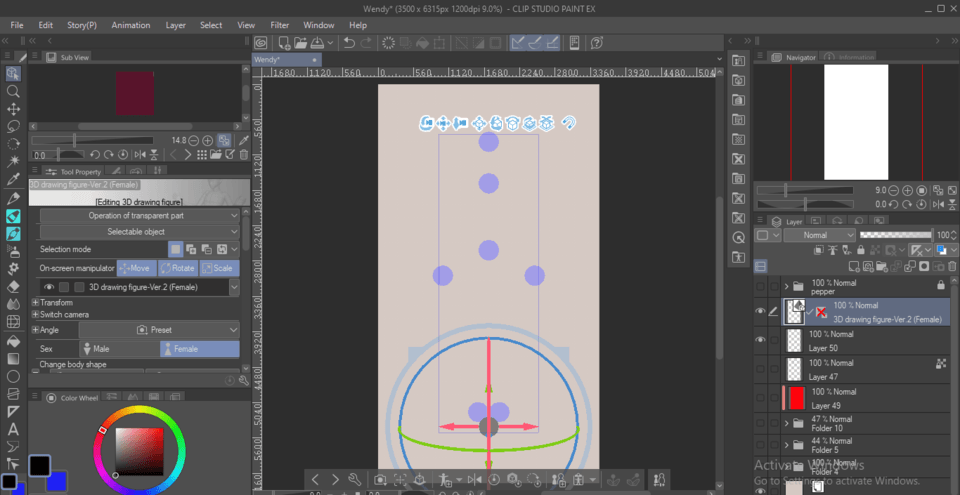Toggle Move on-screen manipulator
The width and height of the screenshot is (960, 495).
137,268
